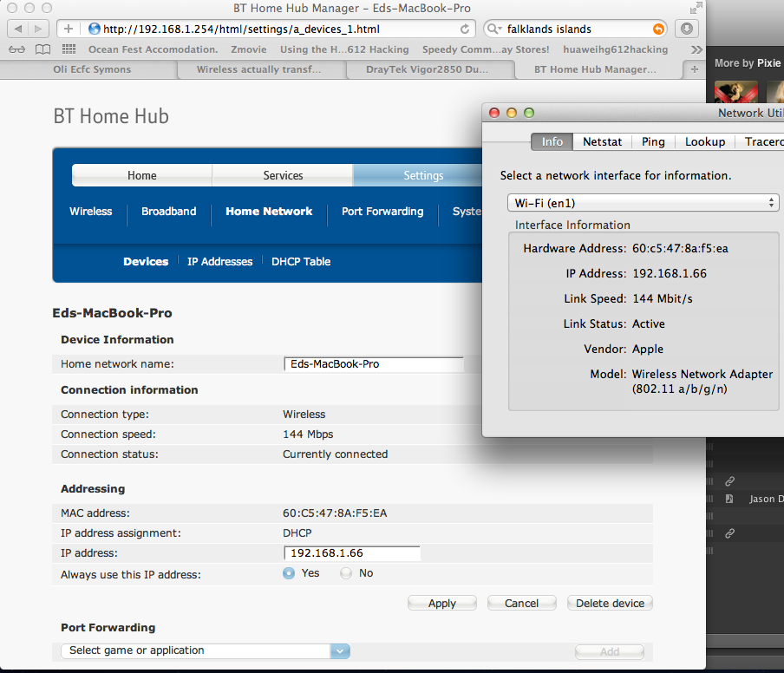Click the plus add-bookmark button beside address bar

(69, 29)
